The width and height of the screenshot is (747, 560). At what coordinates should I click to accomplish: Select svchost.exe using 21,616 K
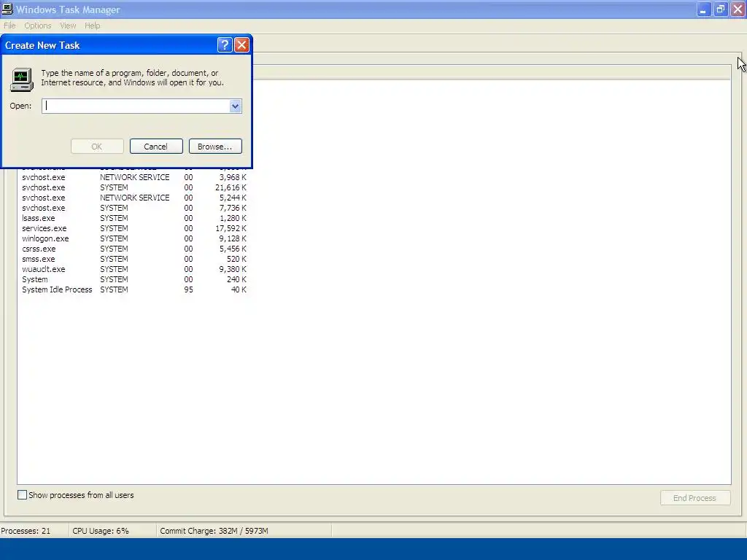pyautogui.click(x=134, y=187)
